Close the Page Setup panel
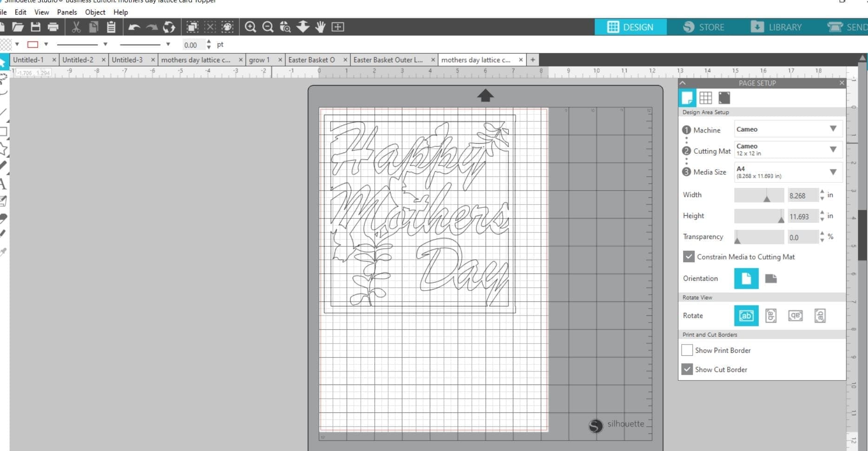Image resolution: width=868 pixels, height=451 pixels. 841,83
